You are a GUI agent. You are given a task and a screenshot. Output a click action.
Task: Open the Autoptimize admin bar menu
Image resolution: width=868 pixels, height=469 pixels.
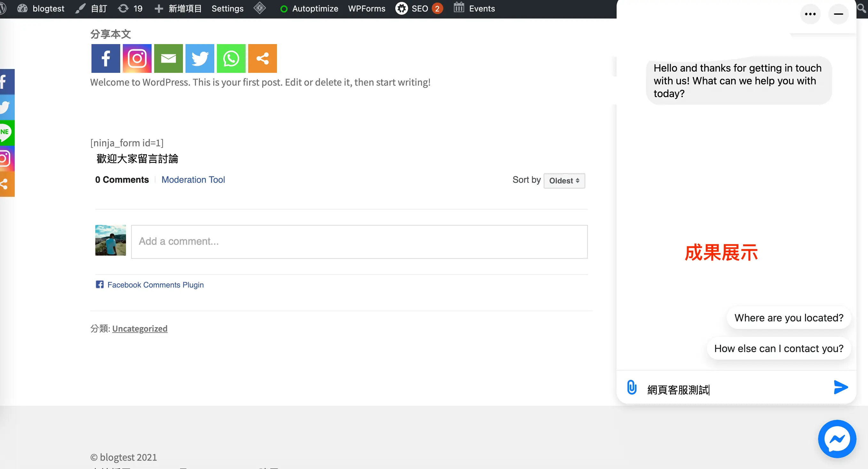[309, 9]
